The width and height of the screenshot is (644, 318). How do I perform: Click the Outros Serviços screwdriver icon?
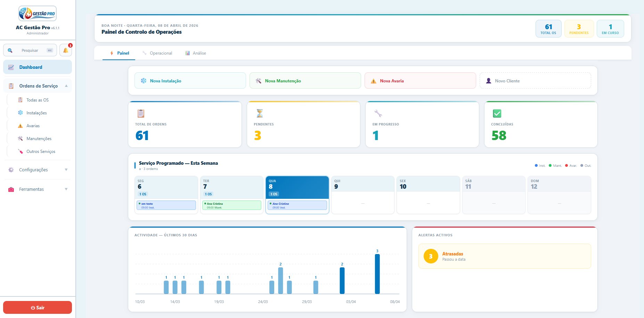point(20,152)
